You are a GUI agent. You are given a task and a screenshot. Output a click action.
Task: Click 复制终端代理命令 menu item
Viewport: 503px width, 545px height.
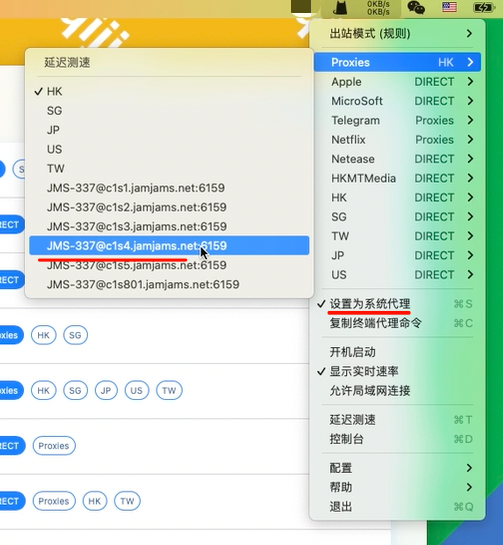pos(397,323)
